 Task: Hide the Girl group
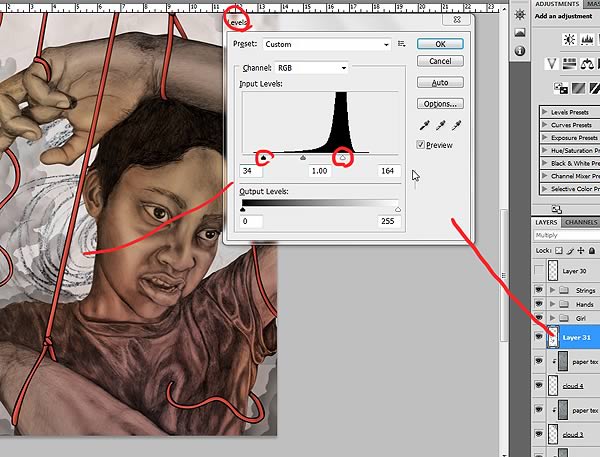click(539, 318)
